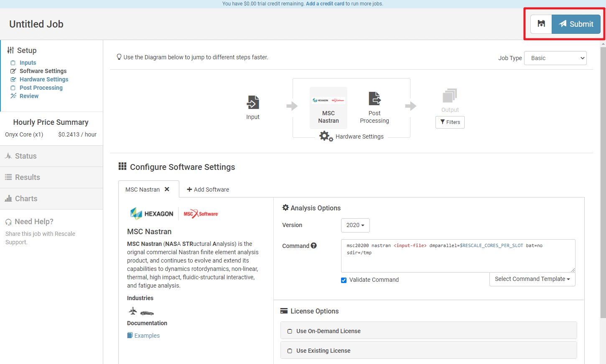Click the Add a credit card link

click(x=325, y=4)
